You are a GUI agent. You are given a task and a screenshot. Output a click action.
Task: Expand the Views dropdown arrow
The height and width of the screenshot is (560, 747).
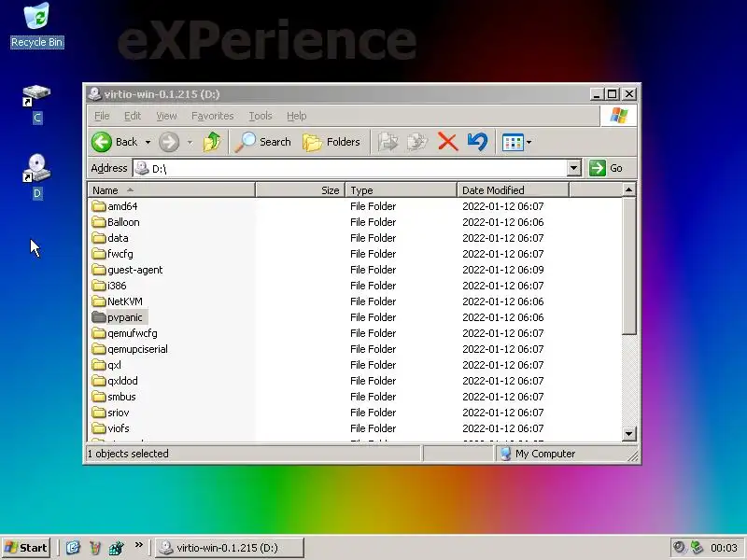pyautogui.click(x=529, y=142)
